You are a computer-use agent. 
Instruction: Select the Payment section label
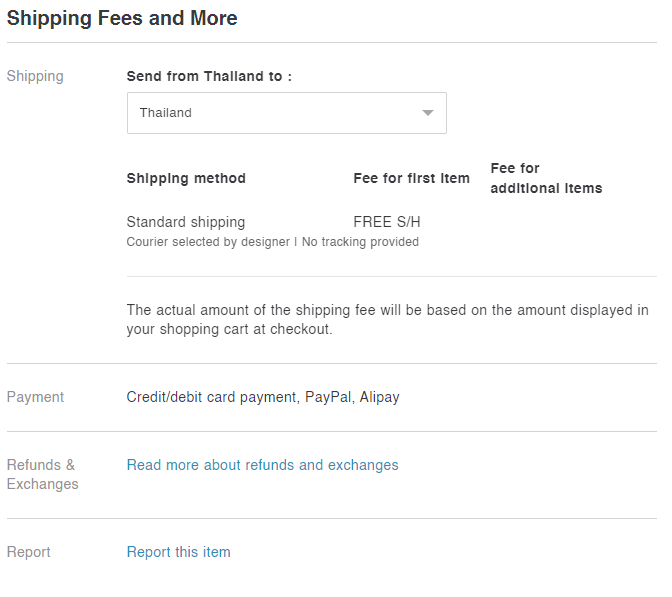tap(35, 397)
